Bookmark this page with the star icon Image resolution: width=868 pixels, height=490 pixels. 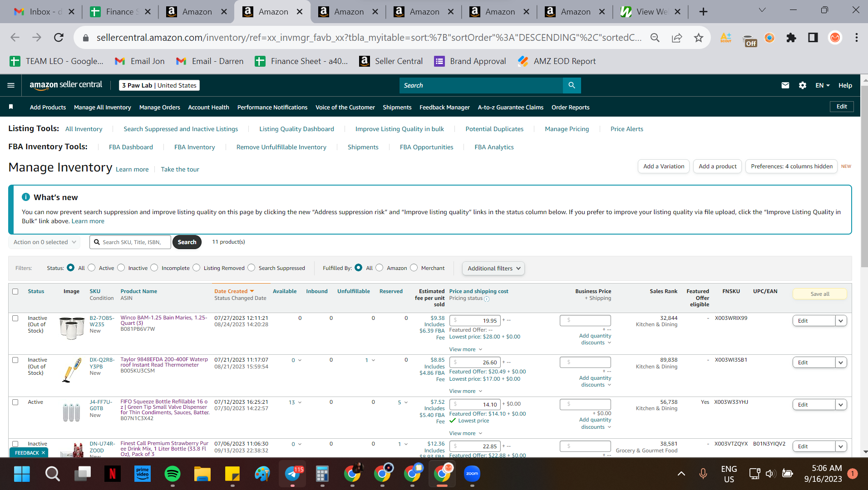(x=698, y=38)
